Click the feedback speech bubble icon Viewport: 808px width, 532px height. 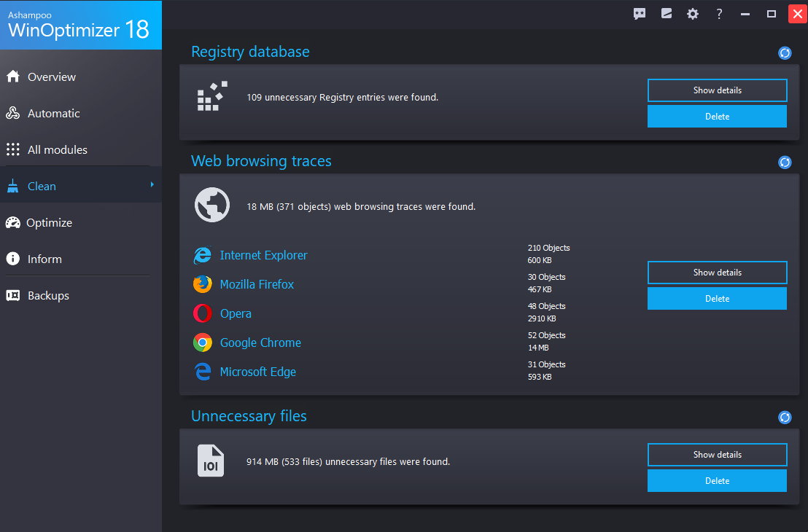point(640,13)
